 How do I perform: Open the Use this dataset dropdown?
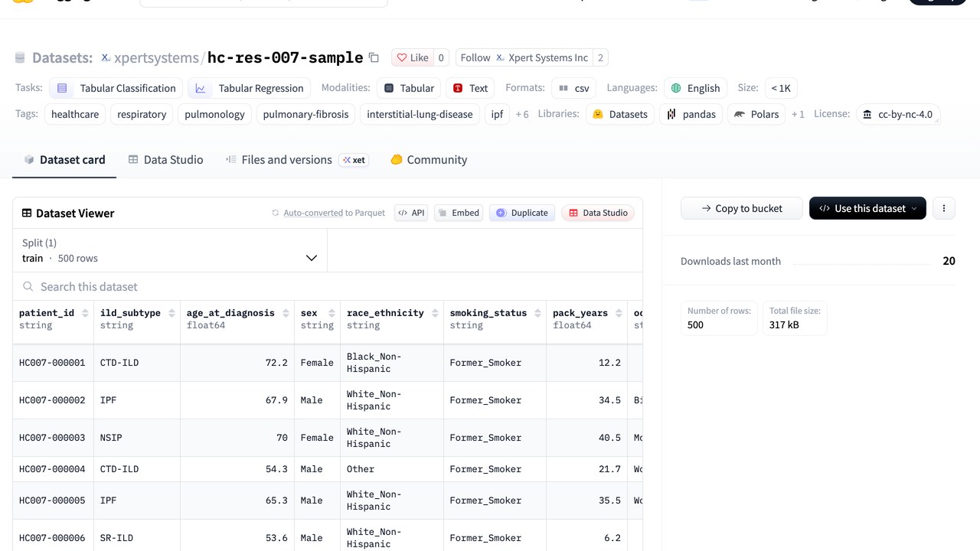[867, 208]
